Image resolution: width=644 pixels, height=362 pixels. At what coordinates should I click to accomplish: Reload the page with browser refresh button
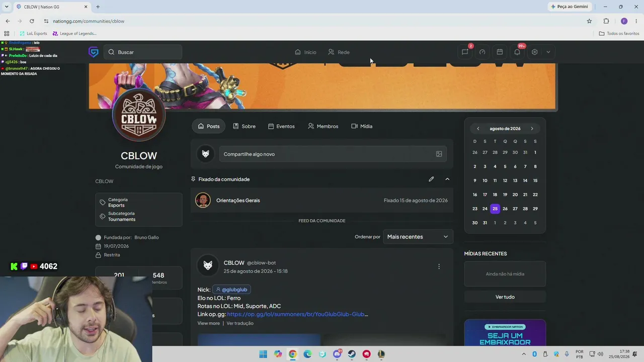point(32,21)
